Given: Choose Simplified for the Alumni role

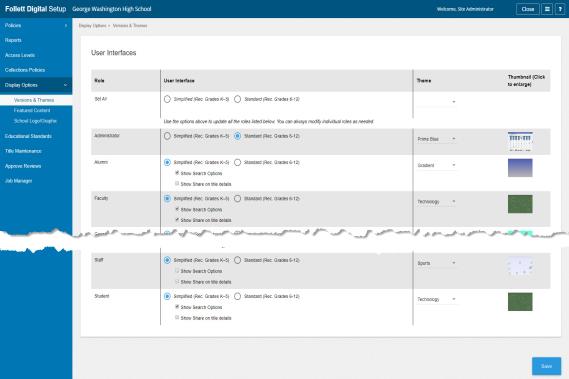Looking at the screenshot, I should pyautogui.click(x=167, y=162).
